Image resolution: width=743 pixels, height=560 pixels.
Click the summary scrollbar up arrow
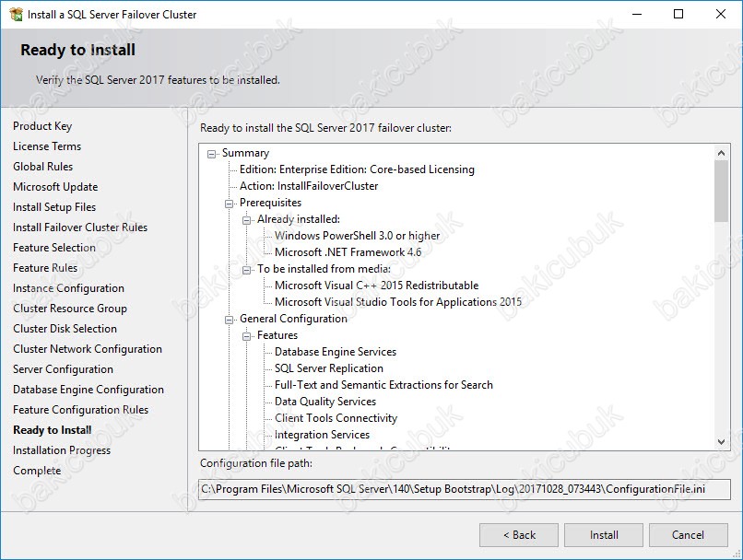(x=721, y=152)
